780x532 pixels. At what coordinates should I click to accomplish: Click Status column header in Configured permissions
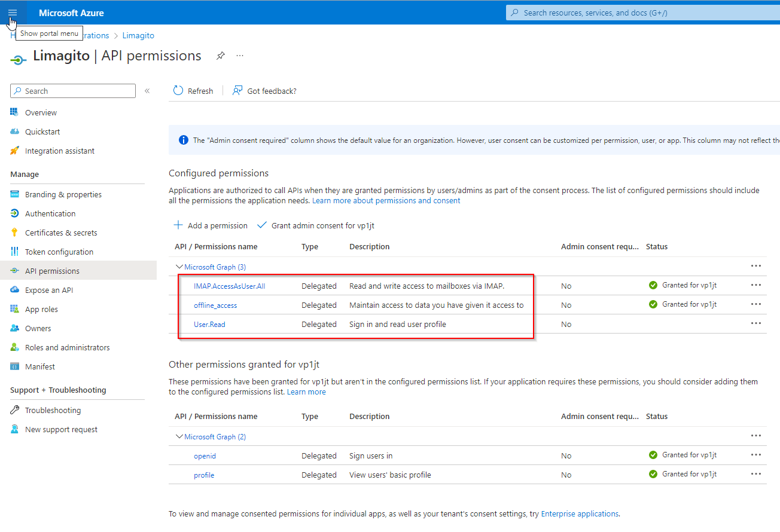click(657, 246)
